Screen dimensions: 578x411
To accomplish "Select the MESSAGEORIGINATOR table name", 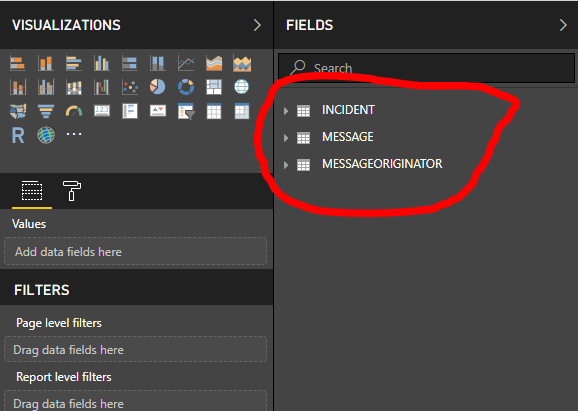I will tap(382, 164).
